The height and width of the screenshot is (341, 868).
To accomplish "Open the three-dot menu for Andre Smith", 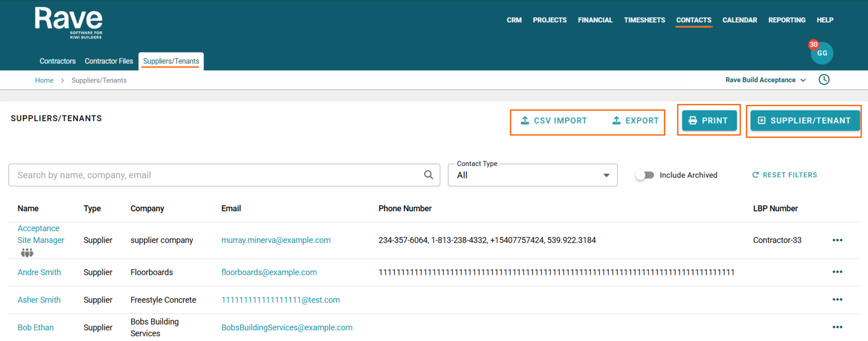I will click(x=837, y=272).
